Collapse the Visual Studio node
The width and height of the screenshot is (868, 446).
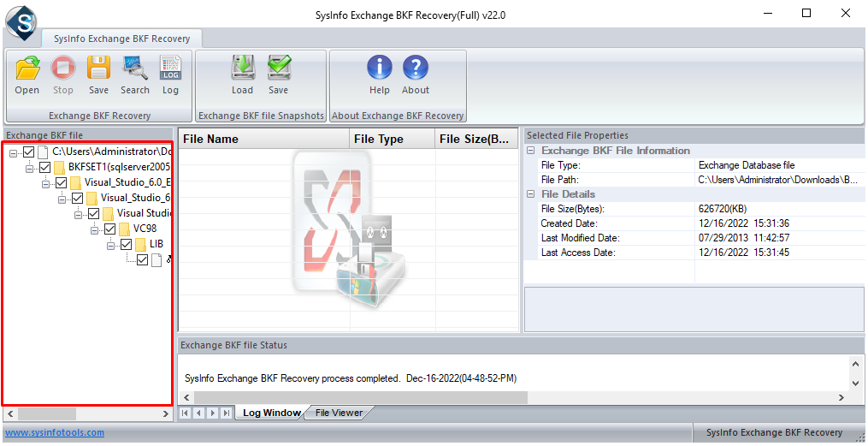[x=78, y=215]
